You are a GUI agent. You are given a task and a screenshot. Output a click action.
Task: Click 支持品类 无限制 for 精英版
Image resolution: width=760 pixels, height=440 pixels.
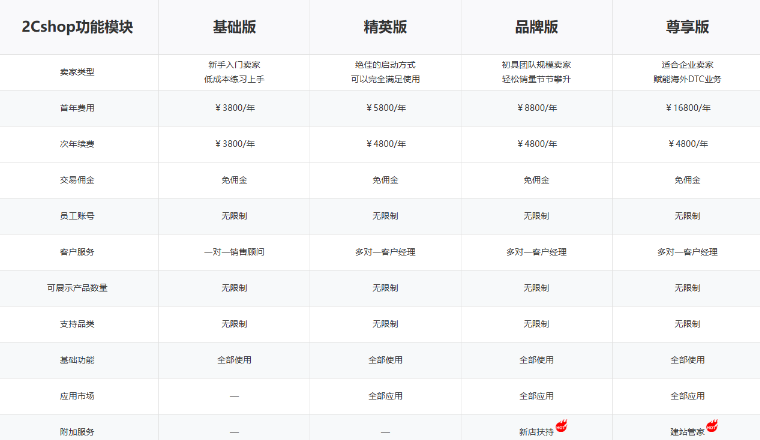coord(385,324)
